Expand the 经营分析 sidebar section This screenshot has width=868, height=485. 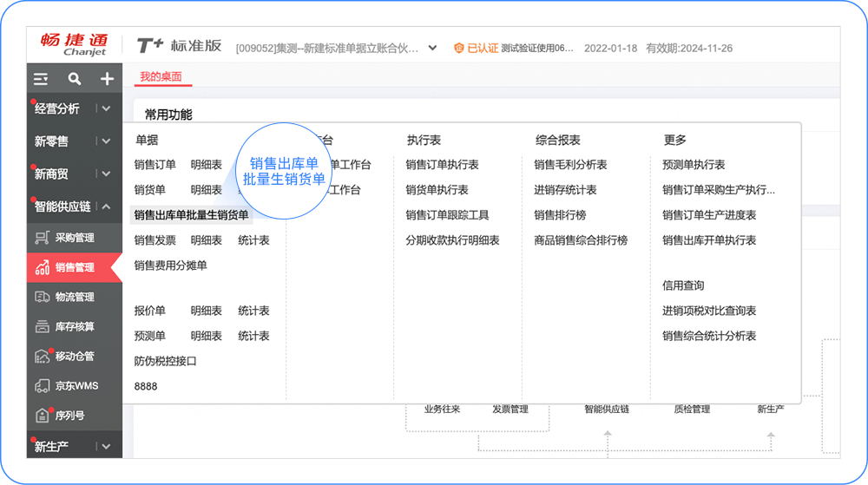(106, 108)
